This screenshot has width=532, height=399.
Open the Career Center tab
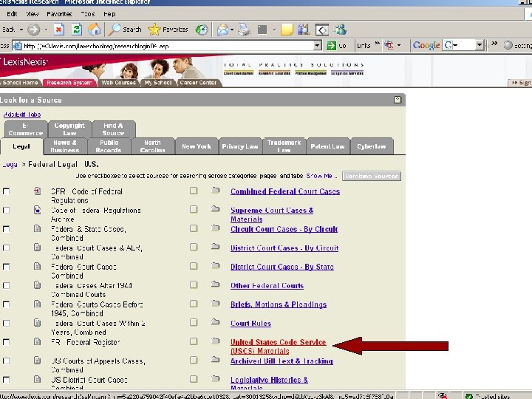click(198, 83)
